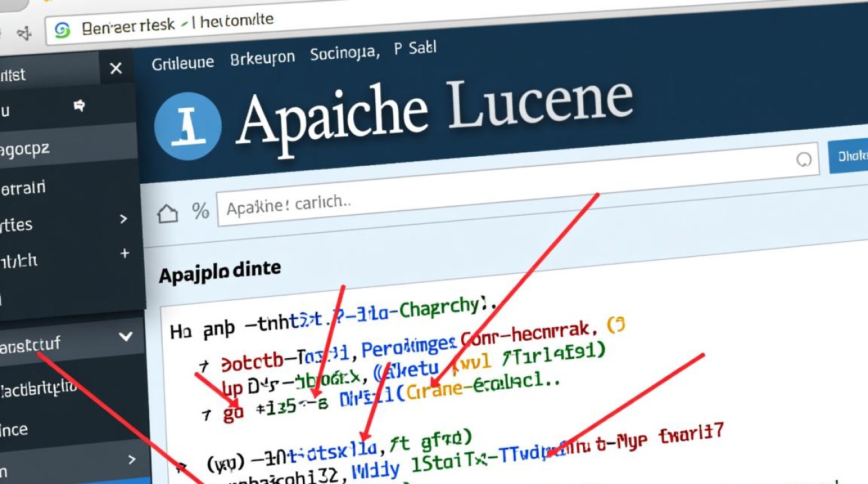Screen dimensions: 868x484
Task: Click the plus icon on 'ntitch' row
Action: point(125,254)
